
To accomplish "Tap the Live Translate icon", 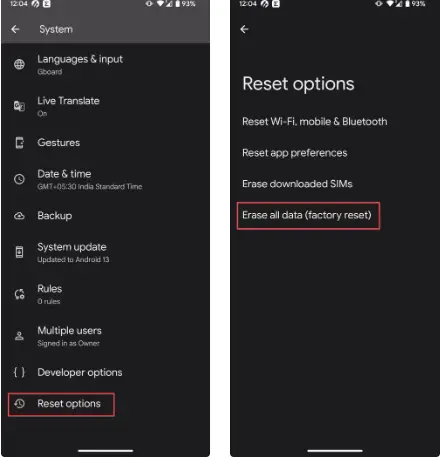I will [19, 106].
